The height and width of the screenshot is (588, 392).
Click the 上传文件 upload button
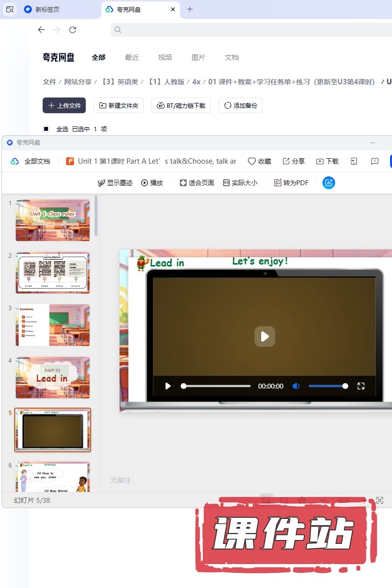click(64, 105)
